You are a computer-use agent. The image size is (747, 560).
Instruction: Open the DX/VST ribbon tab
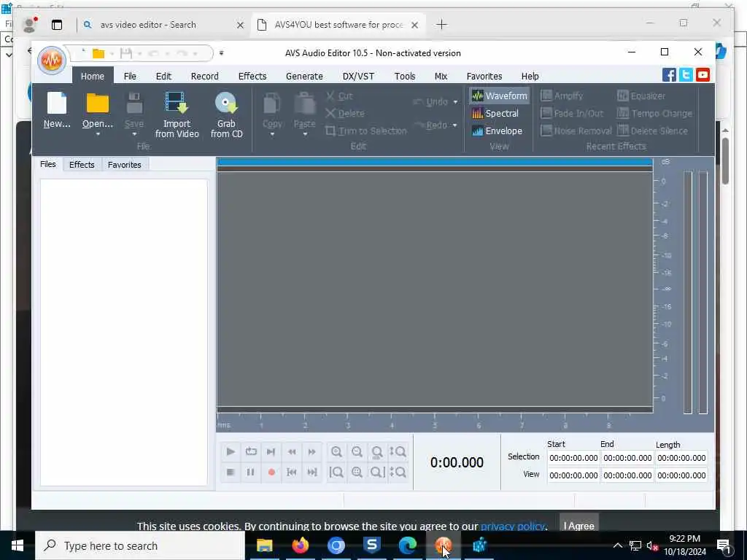coord(358,76)
